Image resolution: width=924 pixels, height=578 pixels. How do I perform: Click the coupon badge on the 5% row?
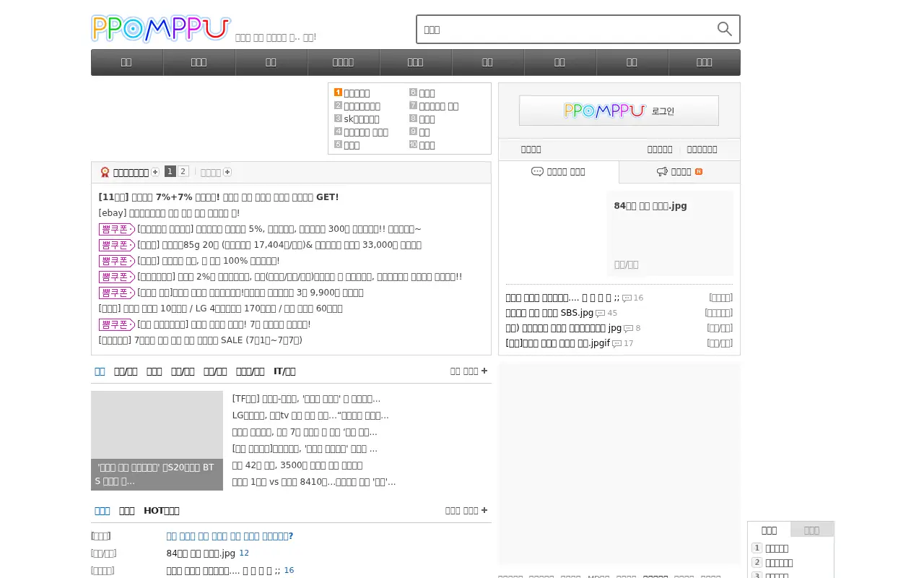coord(117,229)
